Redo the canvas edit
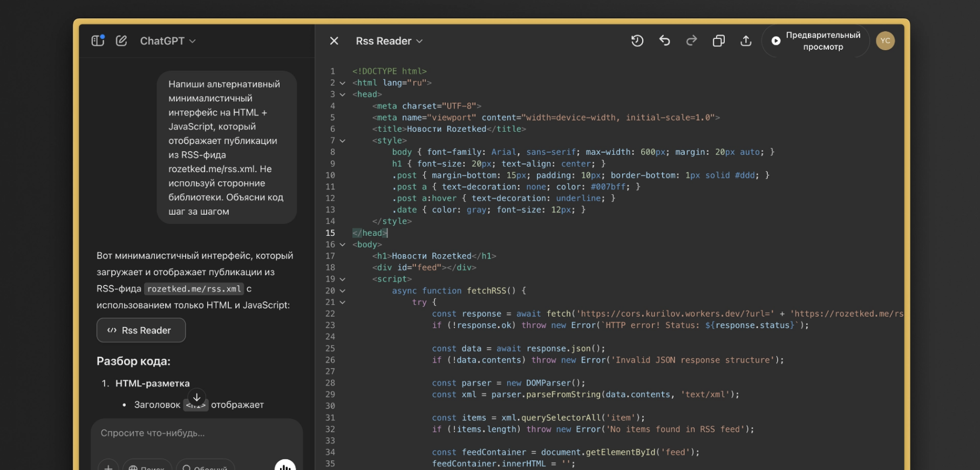This screenshot has height=470, width=980. tap(691, 40)
